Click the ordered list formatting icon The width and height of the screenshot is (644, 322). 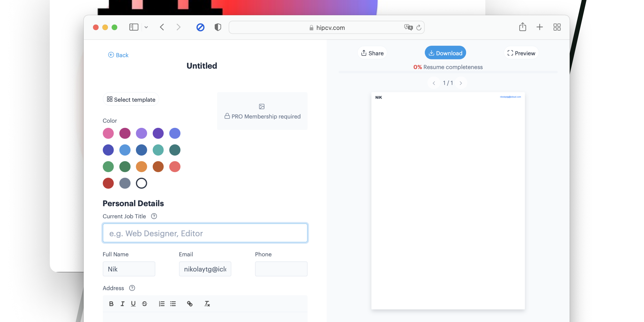tap(162, 304)
